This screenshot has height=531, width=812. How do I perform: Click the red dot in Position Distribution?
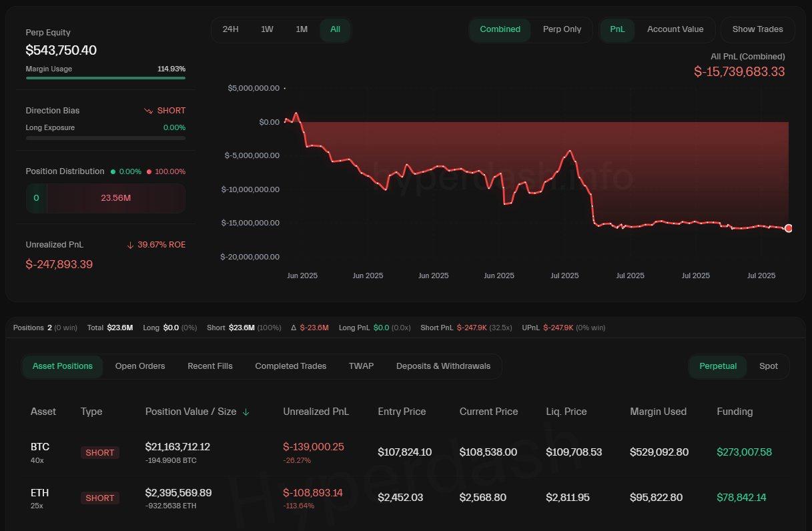pyautogui.click(x=149, y=171)
